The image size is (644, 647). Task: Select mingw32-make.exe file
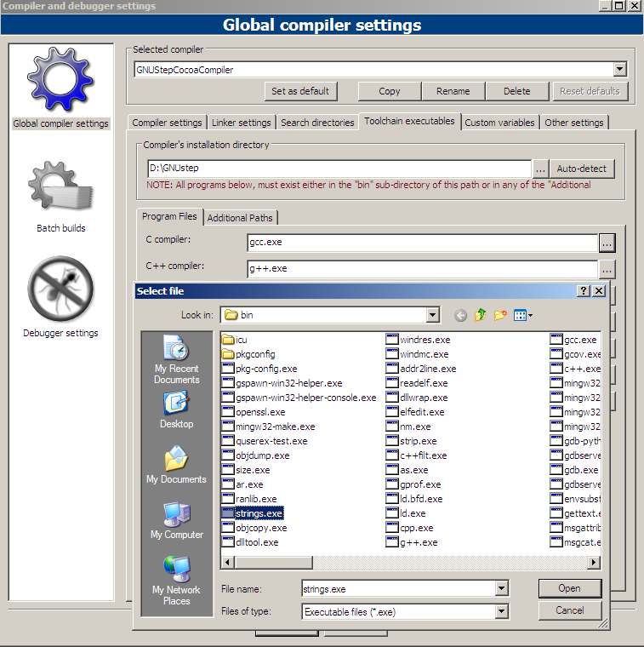coord(268,427)
